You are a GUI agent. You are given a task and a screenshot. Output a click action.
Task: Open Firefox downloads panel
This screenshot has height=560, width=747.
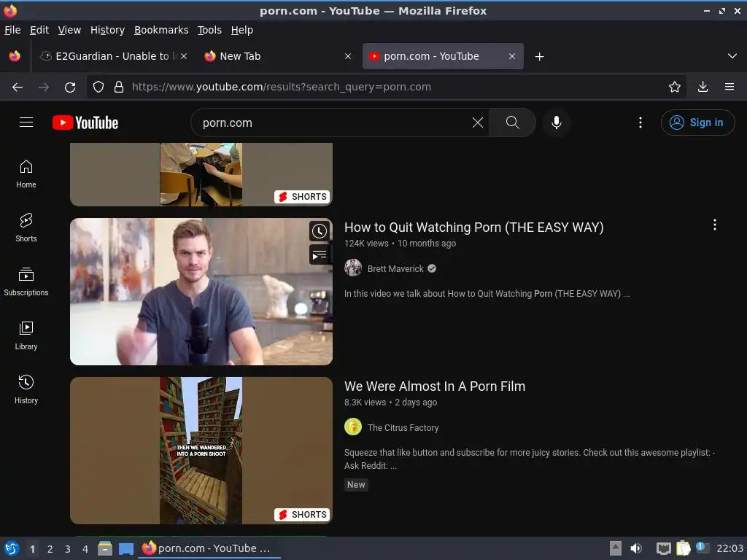(x=703, y=87)
